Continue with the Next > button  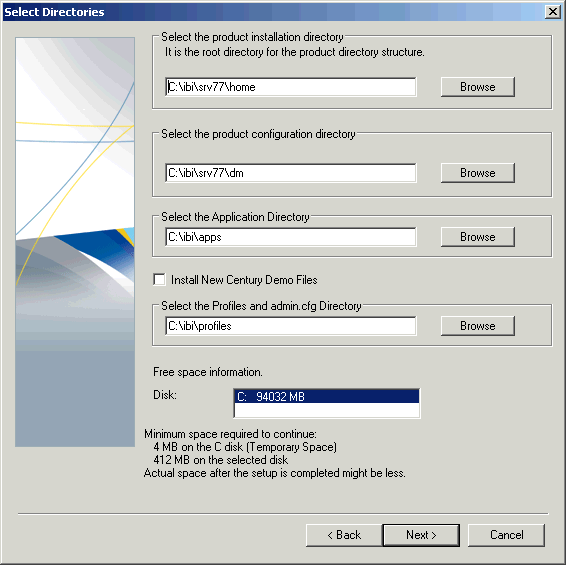coord(421,535)
